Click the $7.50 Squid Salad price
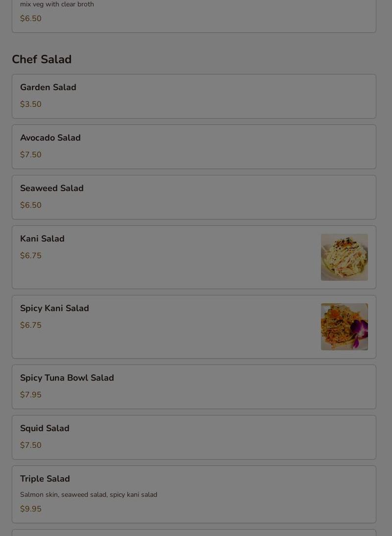This screenshot has width=392, height=536. click(x=31, y=445)
